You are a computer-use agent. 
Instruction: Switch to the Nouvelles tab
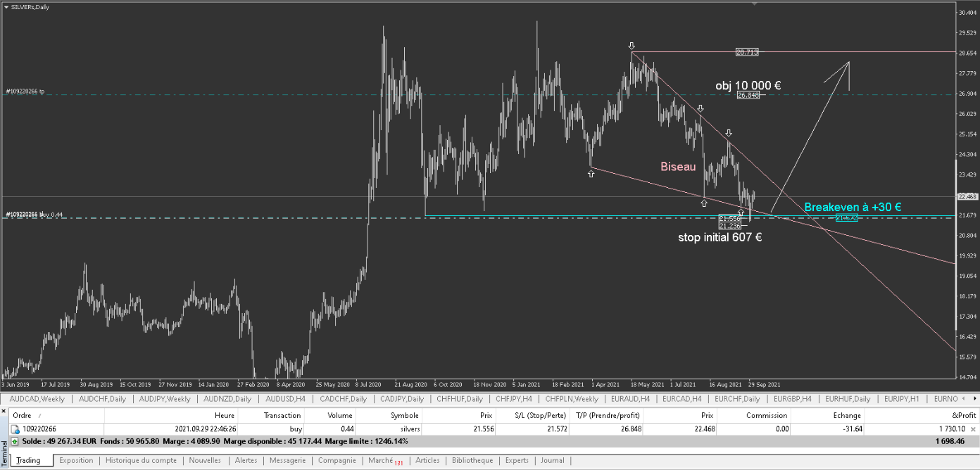click(x=205, y=460)
